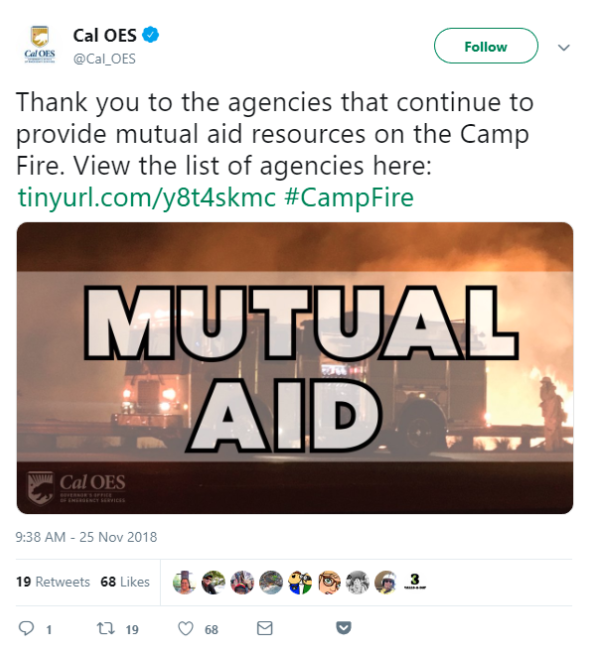The image size is (610, 669).
Task: Click the Cal OES display name
Action: (105, 35)
